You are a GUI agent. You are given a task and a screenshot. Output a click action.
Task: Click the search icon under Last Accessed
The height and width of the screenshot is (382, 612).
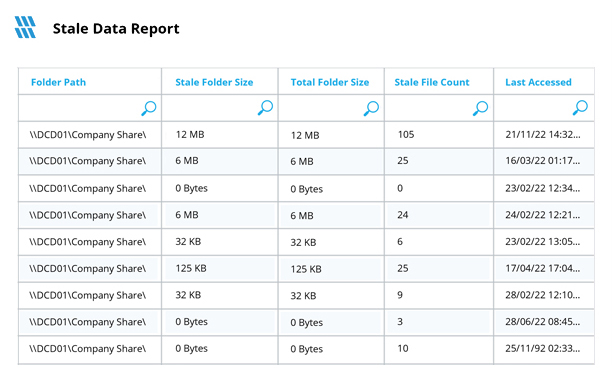(580, 108)
